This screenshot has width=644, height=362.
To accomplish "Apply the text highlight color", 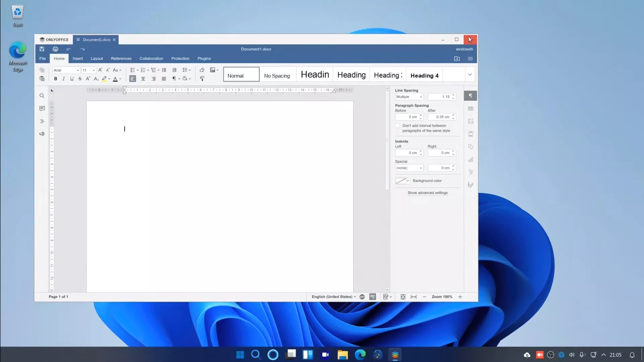I will pos(104,79).
